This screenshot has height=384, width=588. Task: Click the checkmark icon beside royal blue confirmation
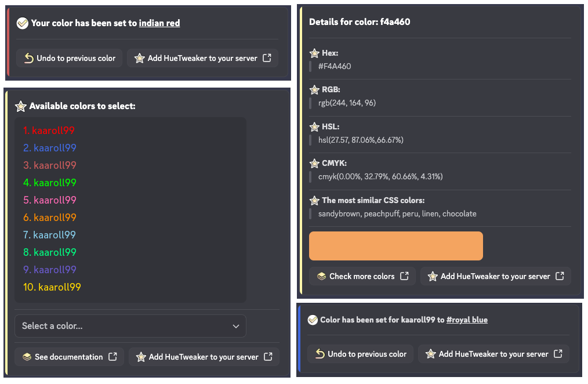click(x=313, y=320)
